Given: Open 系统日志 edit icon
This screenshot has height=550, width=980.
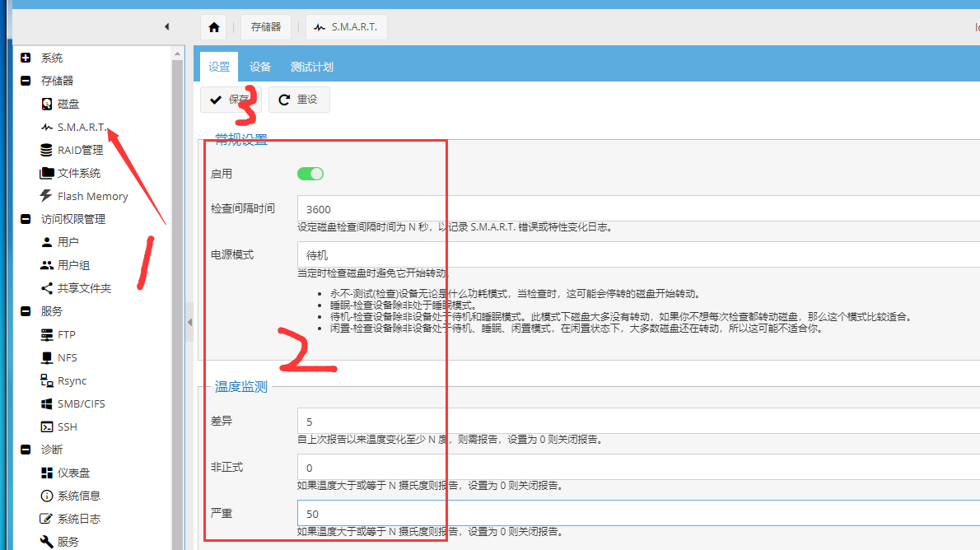Looking at the screenshot, I should [46, 519].
